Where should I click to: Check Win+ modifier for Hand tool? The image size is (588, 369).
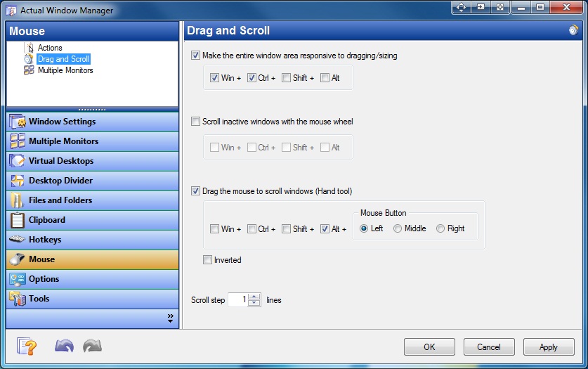coord(214,228)
